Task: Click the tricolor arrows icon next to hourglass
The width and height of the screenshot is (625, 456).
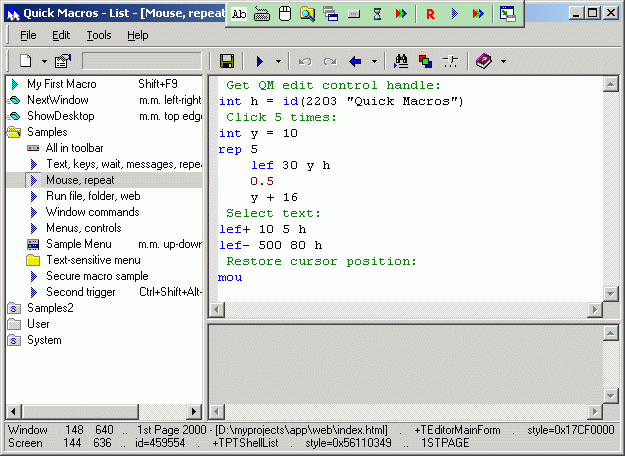Action: 401,14
